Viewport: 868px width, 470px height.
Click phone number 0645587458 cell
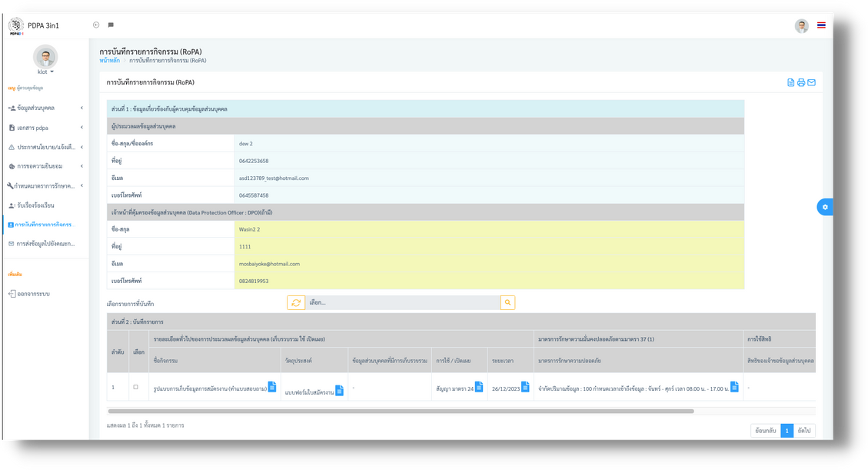(489, 195)
